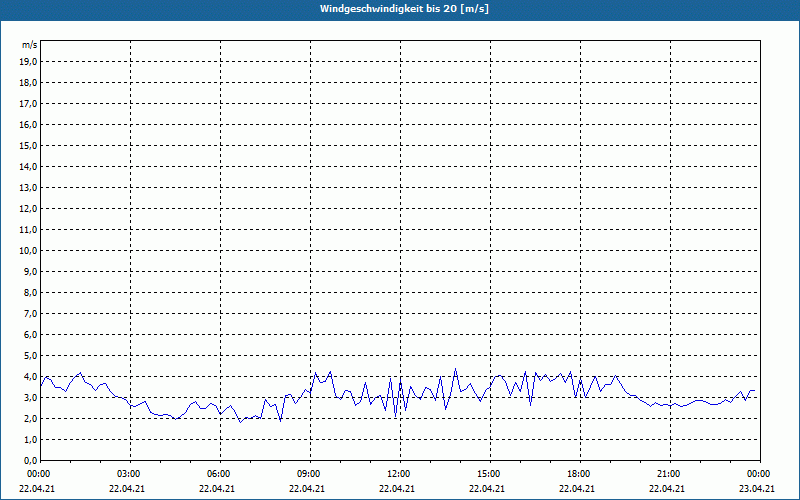Click the '00:00' time label above 22.04.21

[38, 474]
